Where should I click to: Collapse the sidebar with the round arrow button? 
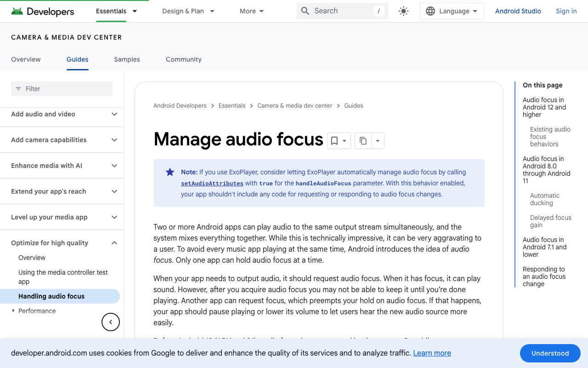(111, 322)
